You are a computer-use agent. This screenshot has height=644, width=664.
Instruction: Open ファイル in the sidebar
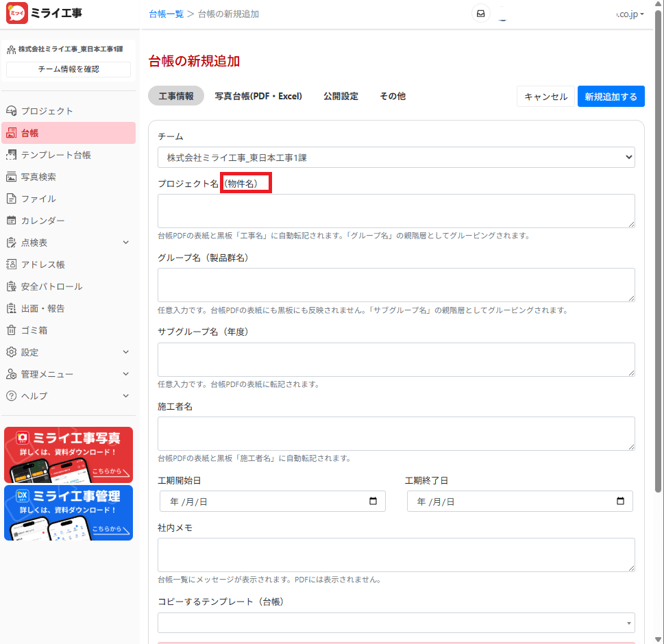click(x=38, y=199)
